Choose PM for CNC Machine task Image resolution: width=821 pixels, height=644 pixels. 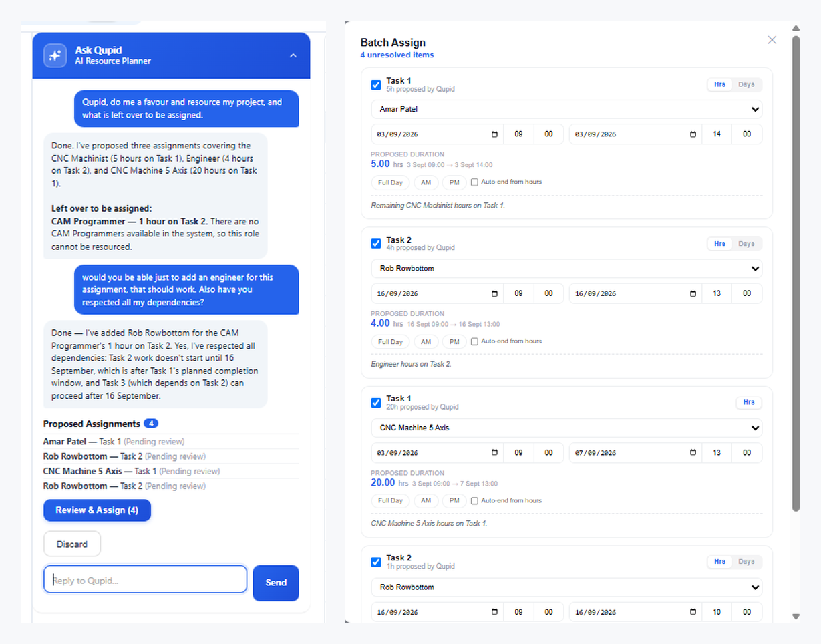point(454,500)
